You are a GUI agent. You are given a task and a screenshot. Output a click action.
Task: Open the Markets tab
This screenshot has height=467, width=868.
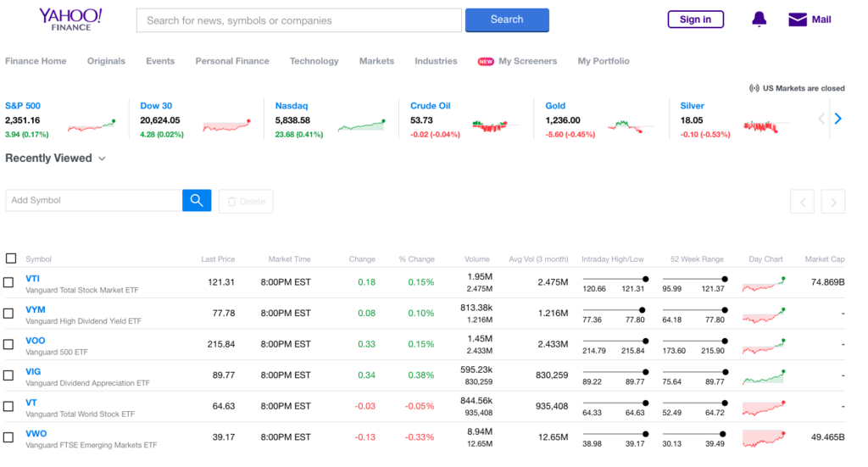pyautogui.click(x=377, y=61)
